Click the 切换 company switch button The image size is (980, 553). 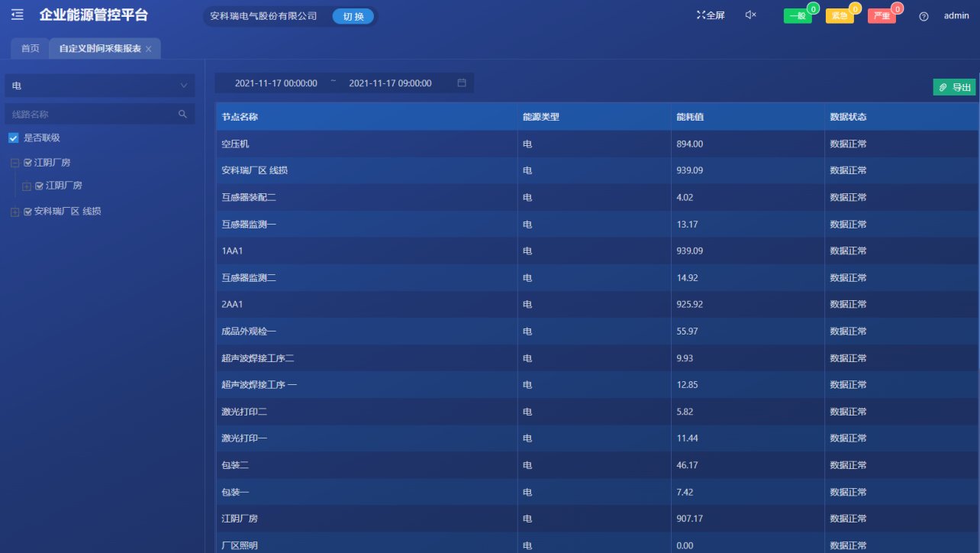353,15
